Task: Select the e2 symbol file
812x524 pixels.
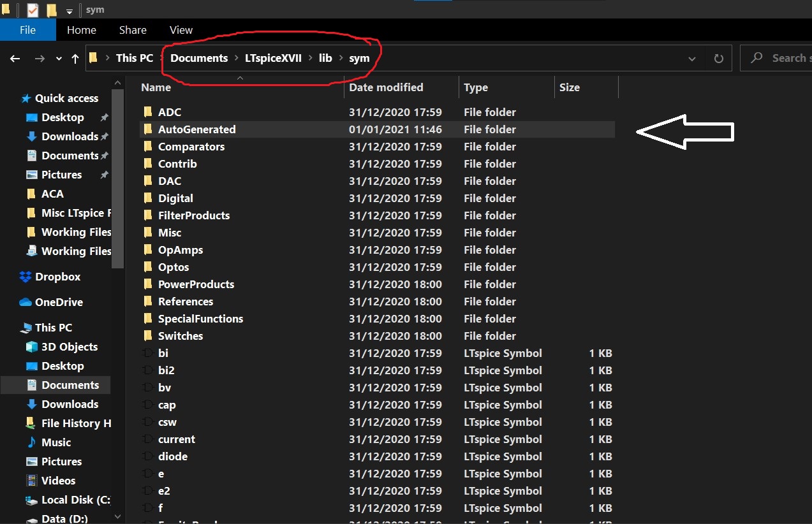Action: coord(376,491)
